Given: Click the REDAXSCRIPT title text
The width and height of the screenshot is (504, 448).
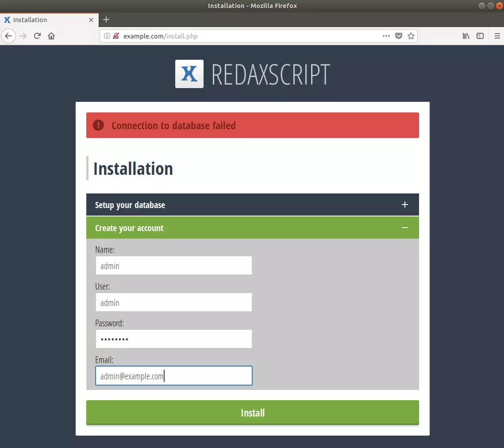Looking at the screenshot, I should coord(271,74).
